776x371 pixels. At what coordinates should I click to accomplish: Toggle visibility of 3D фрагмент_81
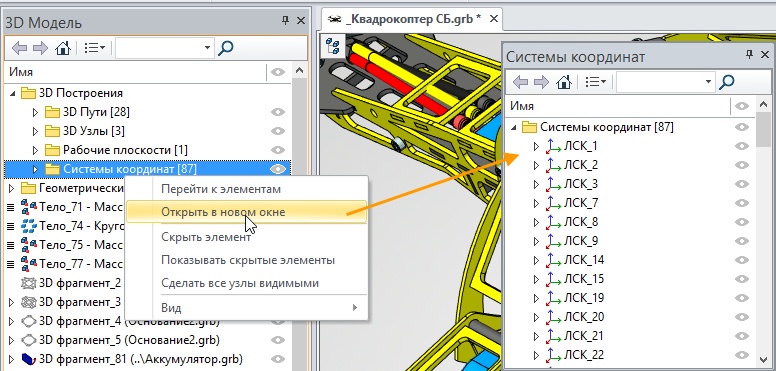278,359
